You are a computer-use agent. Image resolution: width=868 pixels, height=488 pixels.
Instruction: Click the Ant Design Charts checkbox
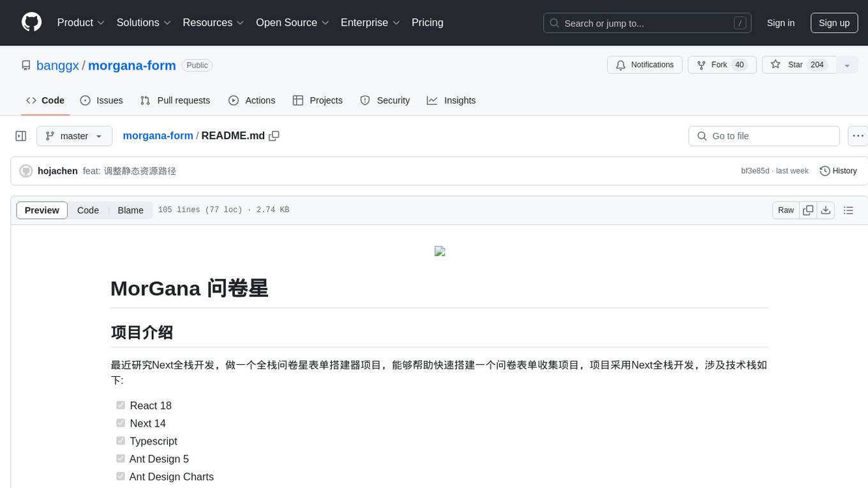(x=121, y=477)
